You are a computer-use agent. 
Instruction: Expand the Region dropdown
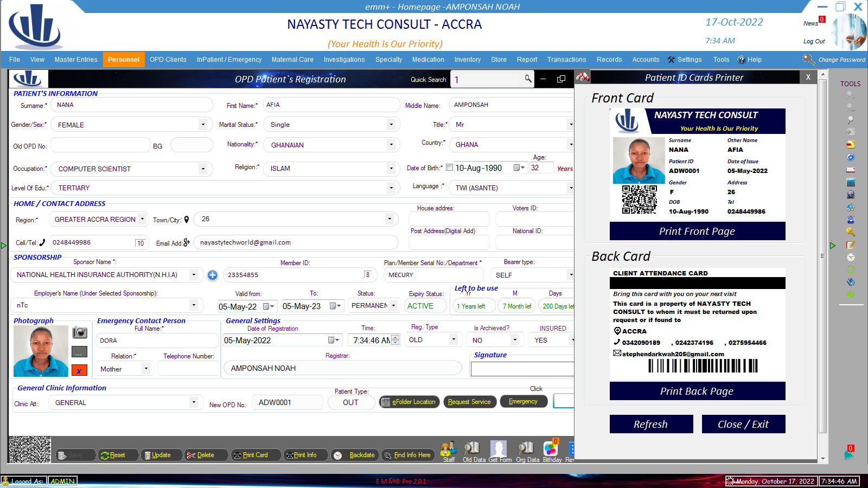point(142,219)
